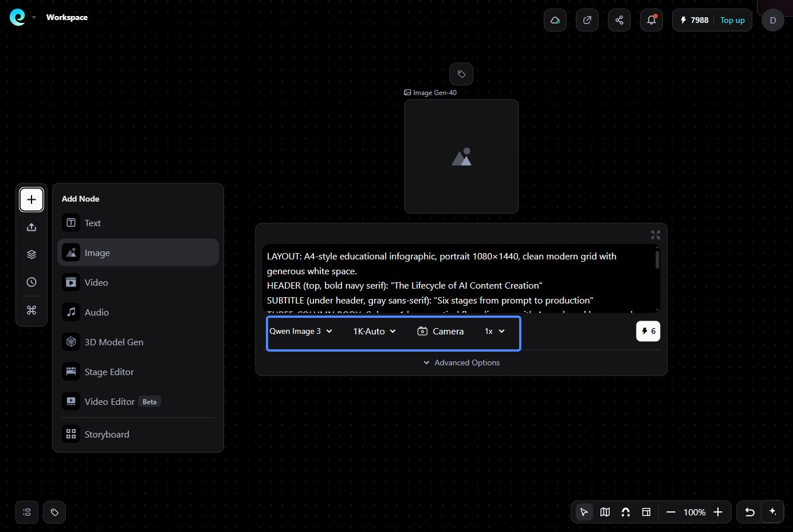Open the history clock icon
793x532 pixels.
tap(32, 282)
